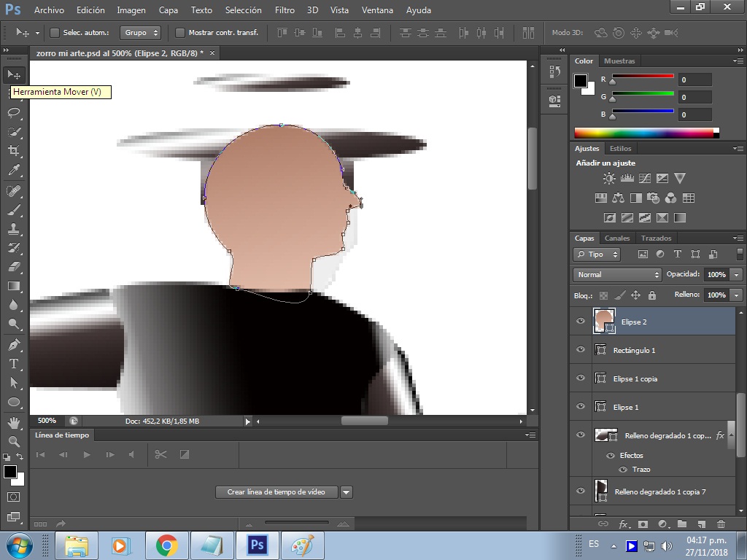Open the Normal blend mode dropdown
Screen dimensions: 747x560
click(x=617, y=275)
